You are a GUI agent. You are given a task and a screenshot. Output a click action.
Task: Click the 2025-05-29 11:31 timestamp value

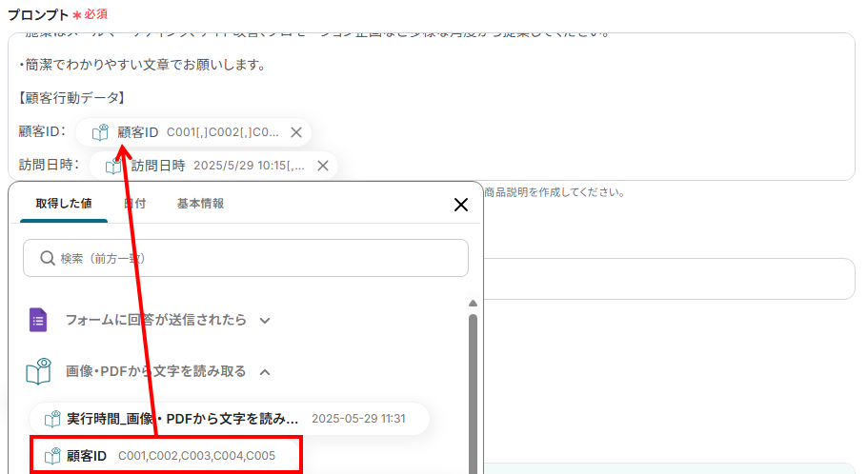tap(358, 419)
